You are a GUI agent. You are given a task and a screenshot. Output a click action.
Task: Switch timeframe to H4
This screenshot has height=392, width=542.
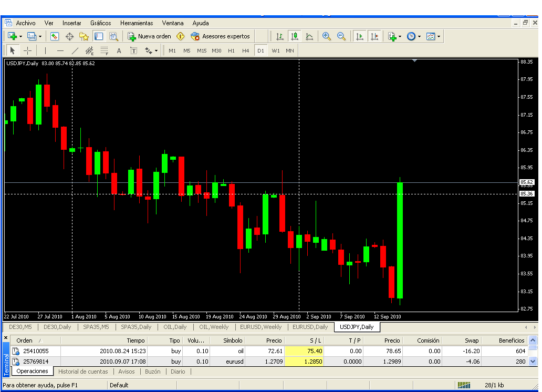246,51
